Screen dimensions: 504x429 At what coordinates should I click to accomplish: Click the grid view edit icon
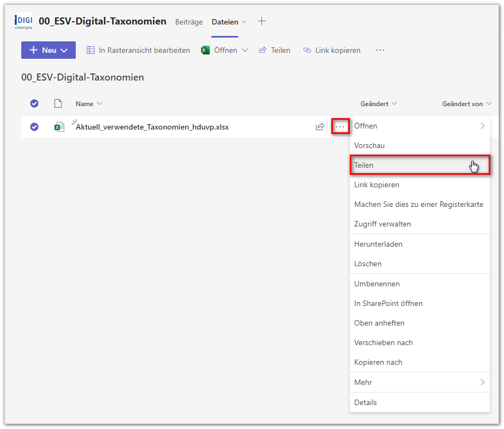pos(91,50)
